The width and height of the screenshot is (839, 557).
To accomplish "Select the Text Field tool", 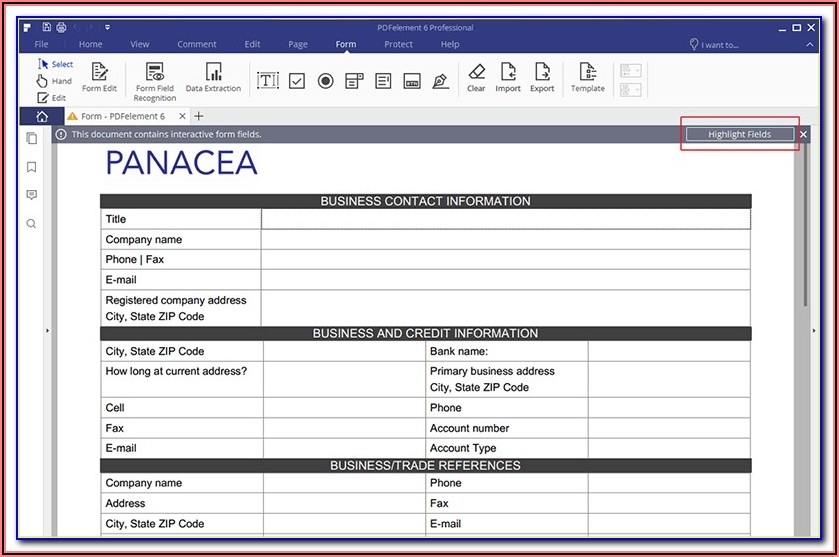I will 267,80.
